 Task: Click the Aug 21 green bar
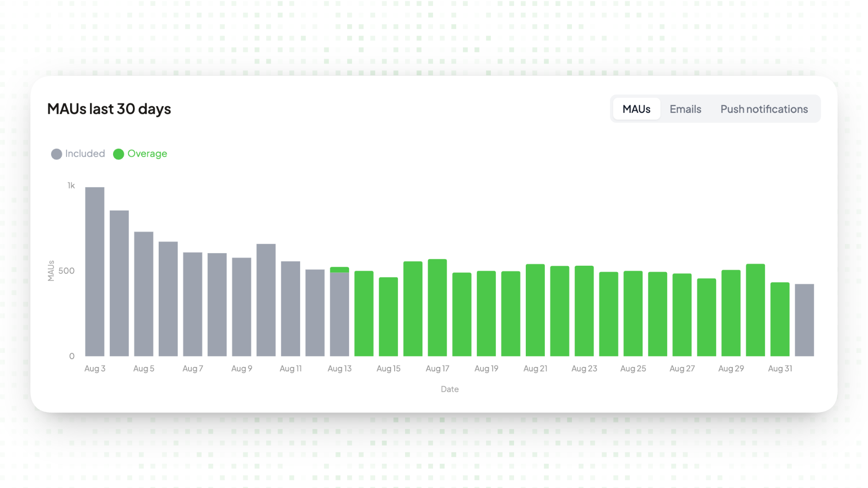point(535,310)
